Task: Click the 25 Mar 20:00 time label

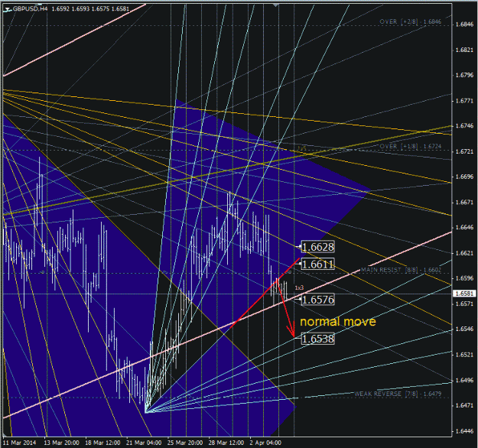Action: pos(185,443)
